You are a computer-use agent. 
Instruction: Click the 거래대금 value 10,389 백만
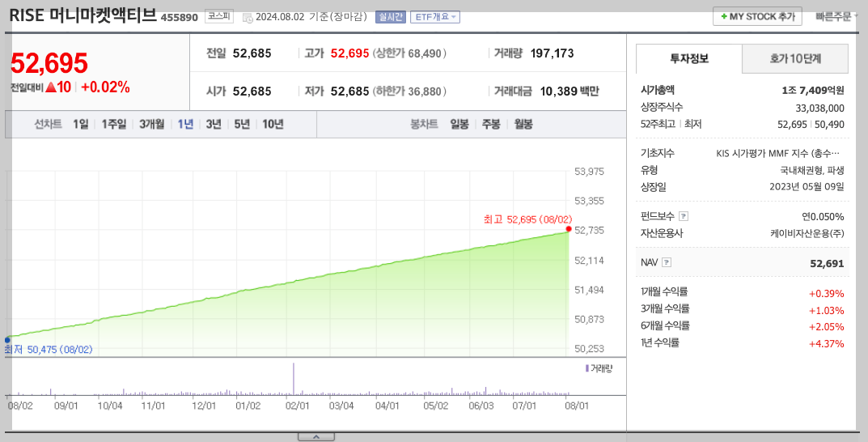569,91
